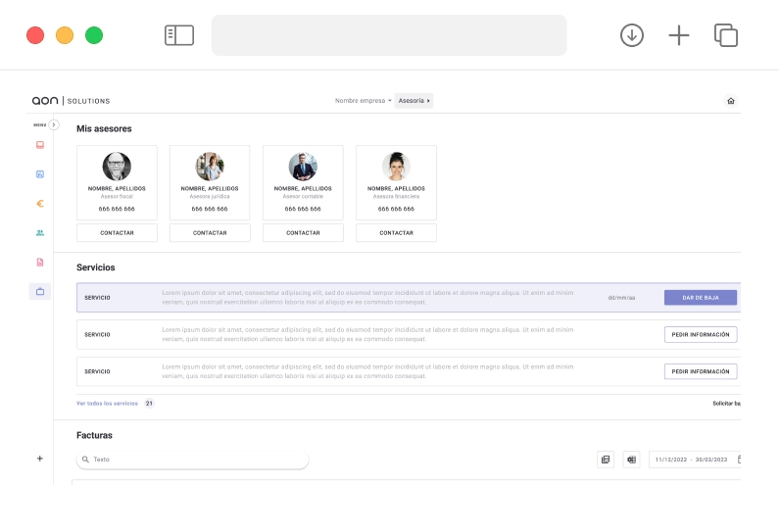Select the Asesoría breadcrumb tab
The width and height of the screenshot is (780, 532).
[x=414, y=101]
